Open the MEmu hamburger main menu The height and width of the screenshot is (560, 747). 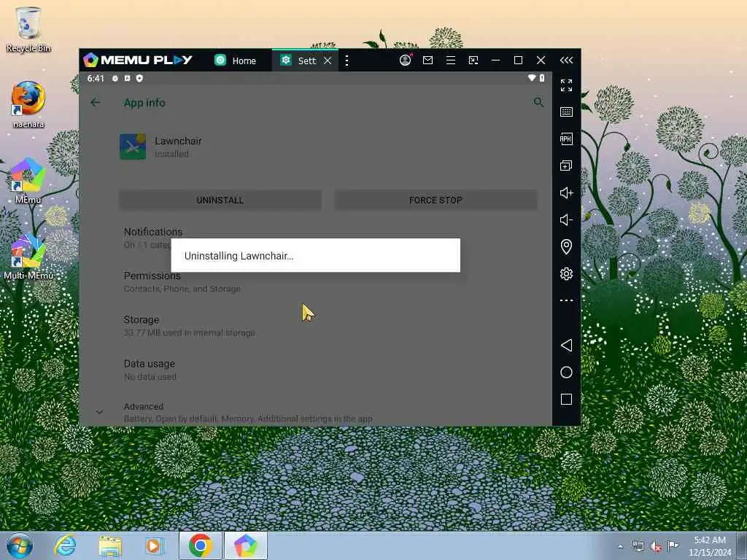click(451, 60)
